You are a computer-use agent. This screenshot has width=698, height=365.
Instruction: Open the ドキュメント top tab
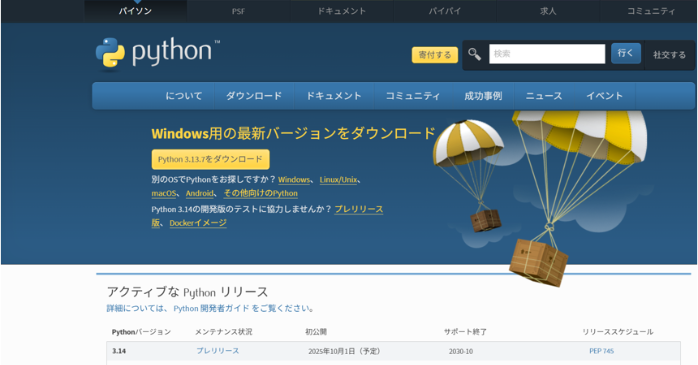341,11
